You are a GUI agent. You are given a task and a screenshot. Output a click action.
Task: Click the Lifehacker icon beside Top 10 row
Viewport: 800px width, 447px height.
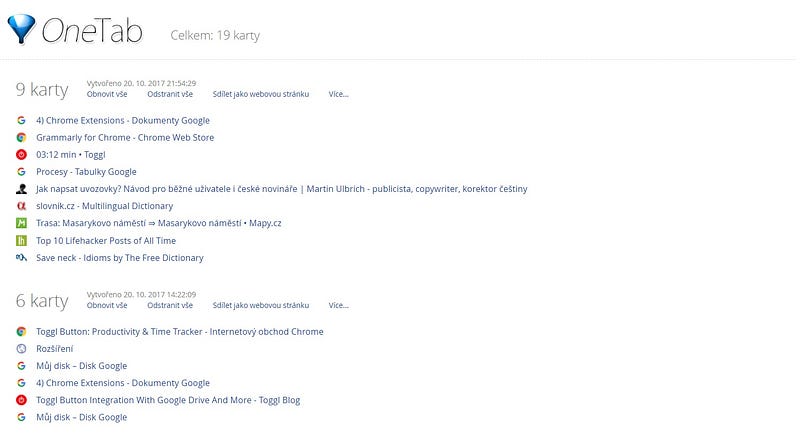[x=21, y=240]
